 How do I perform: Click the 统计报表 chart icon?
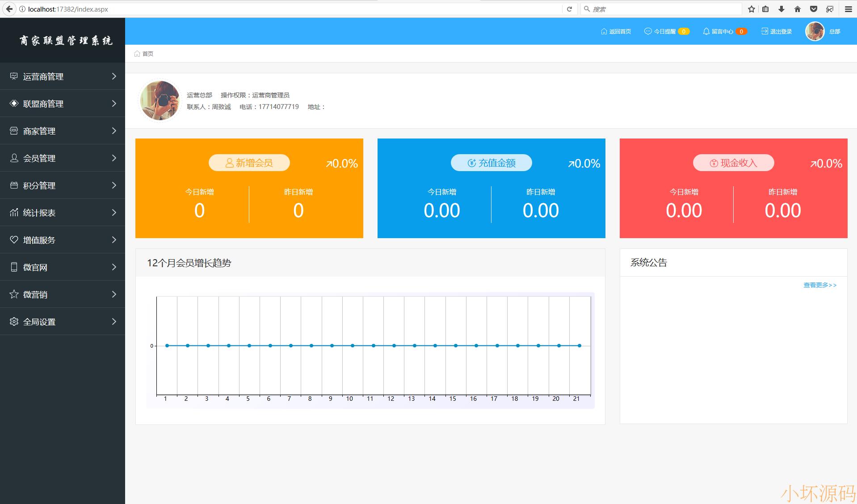14,213
